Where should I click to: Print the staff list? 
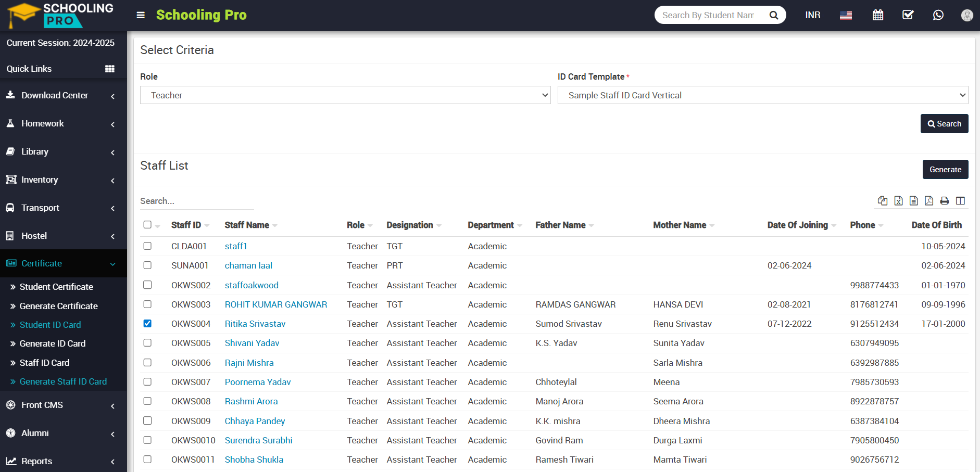pyautogui.click(x=945, y=201)
